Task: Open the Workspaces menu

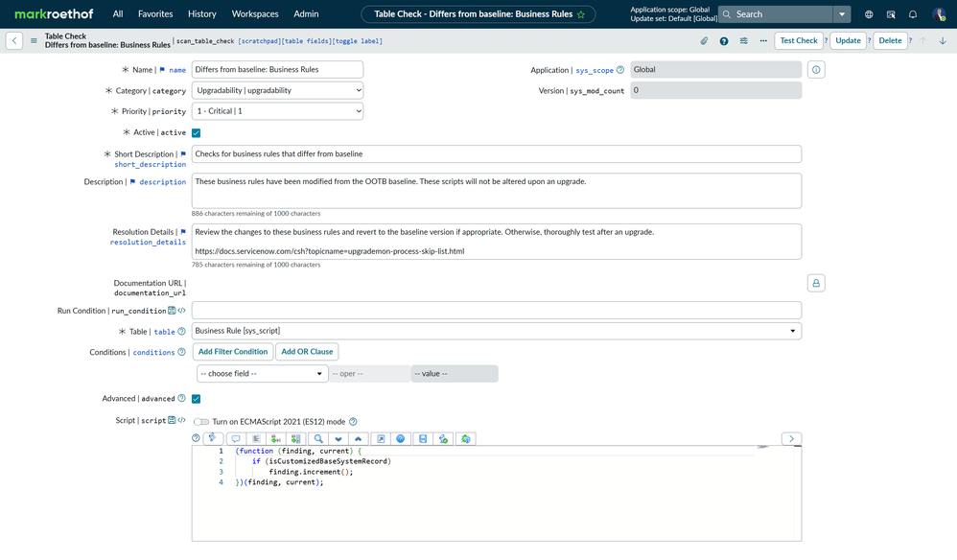Action: (255, 14)
